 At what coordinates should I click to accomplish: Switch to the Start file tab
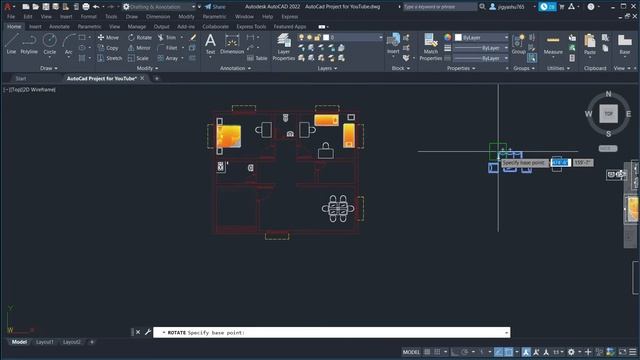pyautogui.click(x=21, y=78)
